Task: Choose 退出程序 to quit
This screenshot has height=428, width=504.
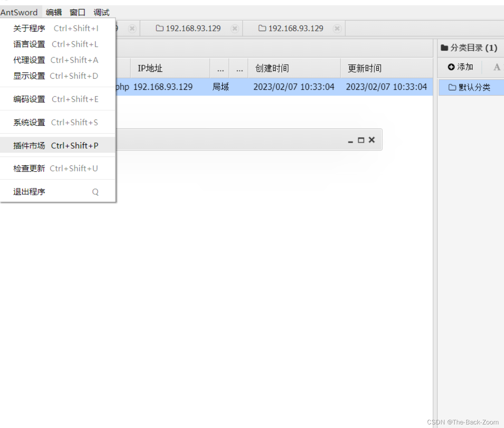Action: (x=57, y=192)
